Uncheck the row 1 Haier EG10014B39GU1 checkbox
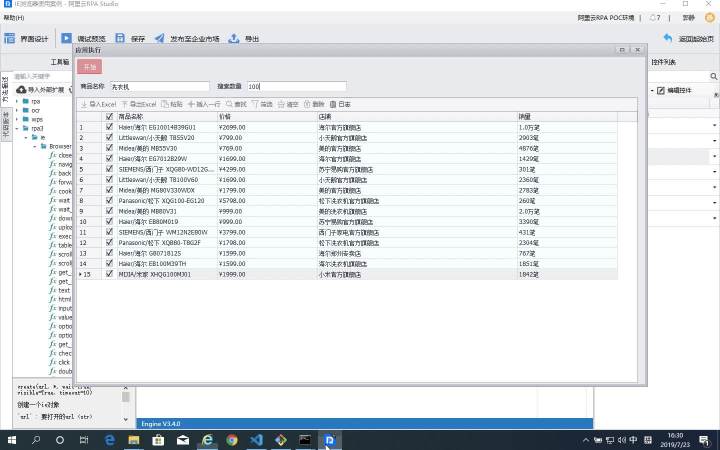The image size is (720, 450). click(109, 127)
